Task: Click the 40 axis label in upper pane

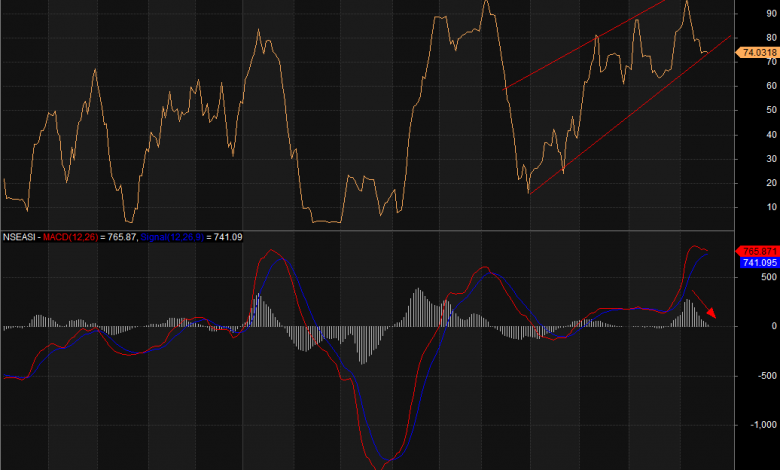Action: [772, 135]
